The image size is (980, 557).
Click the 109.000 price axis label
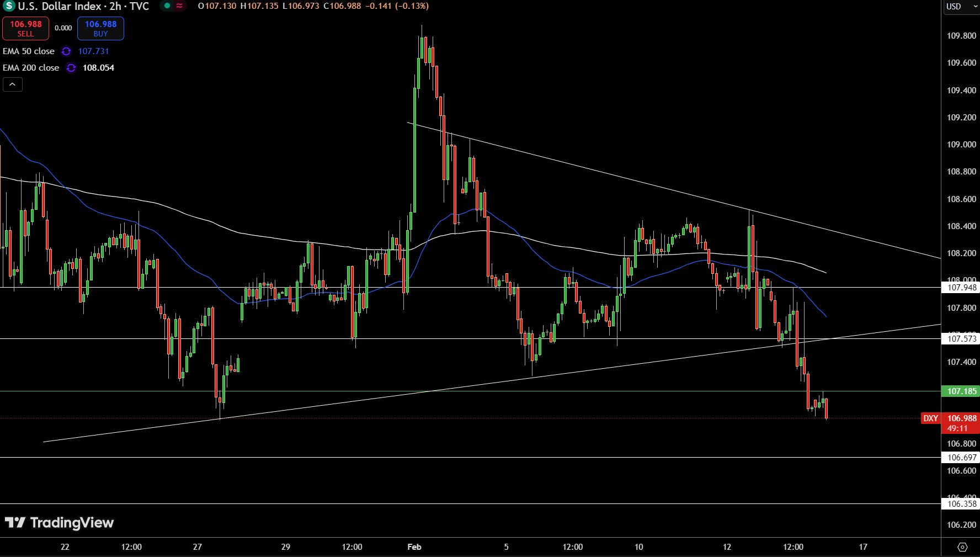pos(961,145)
